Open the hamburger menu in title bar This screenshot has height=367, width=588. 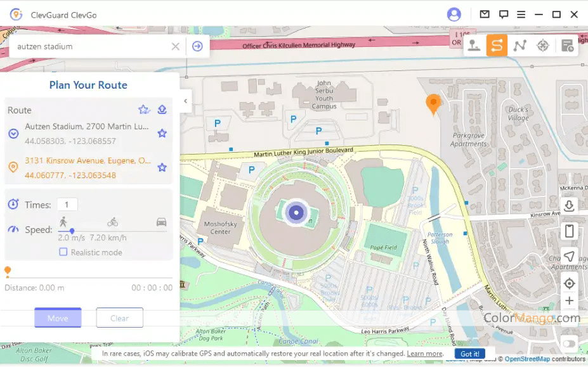point(521,15)
